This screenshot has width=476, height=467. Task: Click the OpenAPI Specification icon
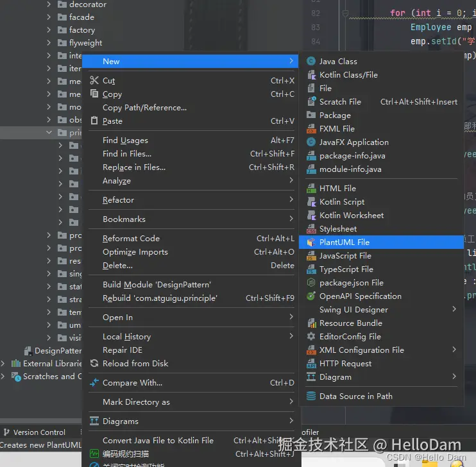pyautogui.click(x=311, y=296)
